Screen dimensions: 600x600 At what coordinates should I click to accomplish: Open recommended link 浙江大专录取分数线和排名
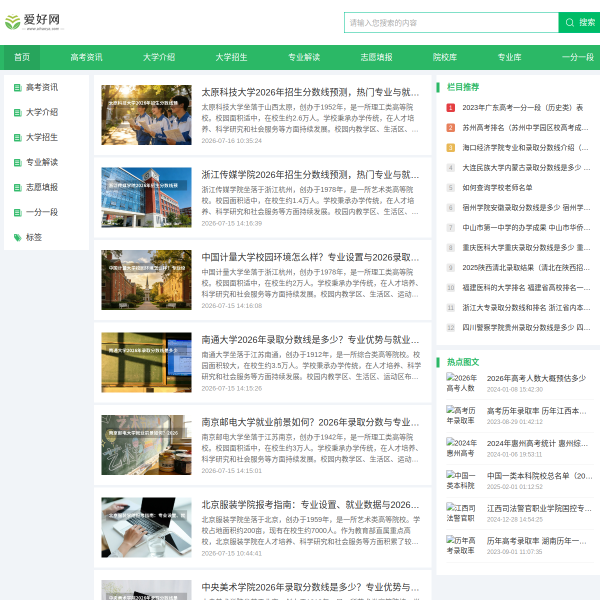(526, 308)
